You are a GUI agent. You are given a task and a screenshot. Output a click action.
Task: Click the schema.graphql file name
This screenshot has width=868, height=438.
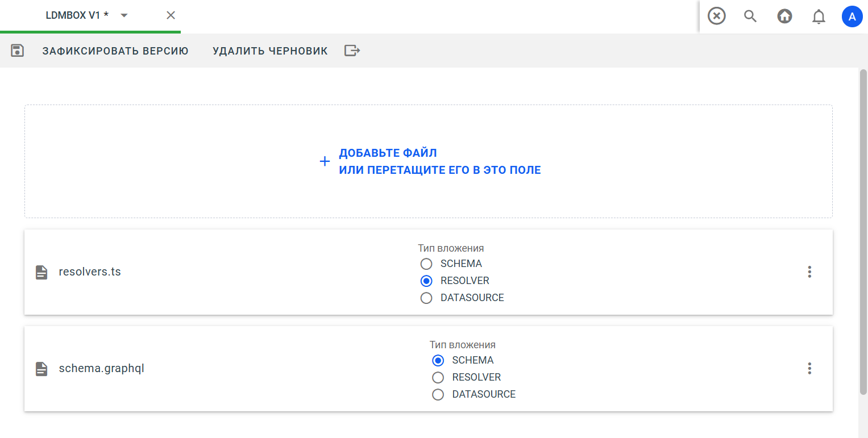coord(102,369)
